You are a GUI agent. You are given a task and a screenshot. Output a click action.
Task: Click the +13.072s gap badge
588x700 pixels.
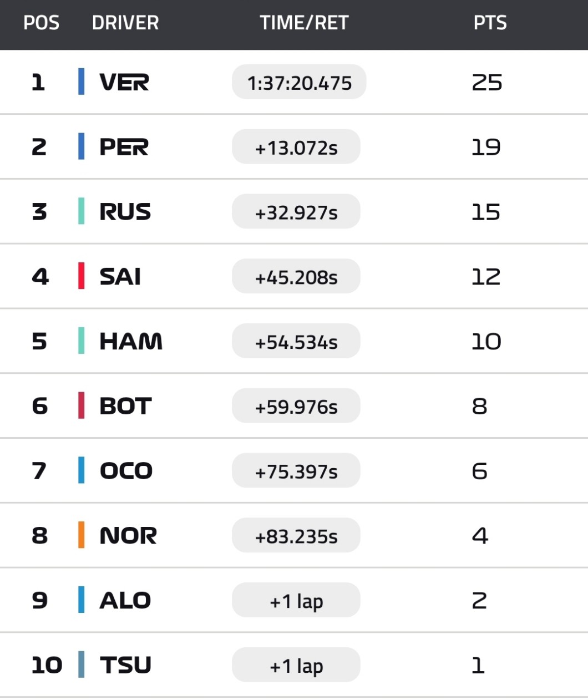point(296,147)
